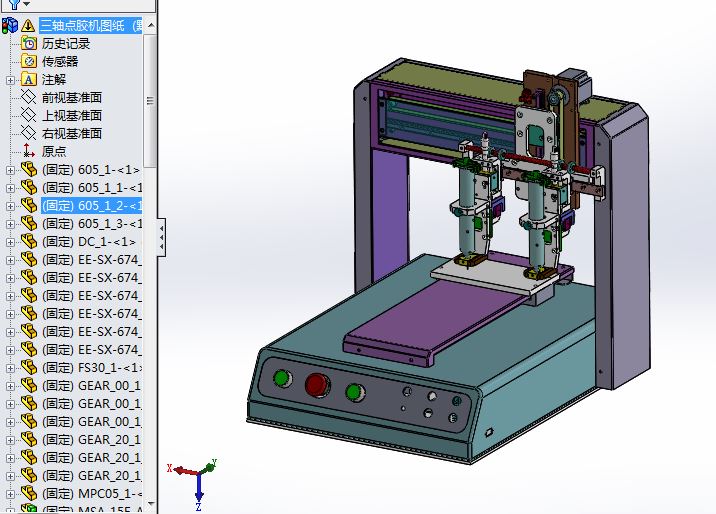Click the 上视基准面 top plane icon
The image size is (716, 514).
29,115
